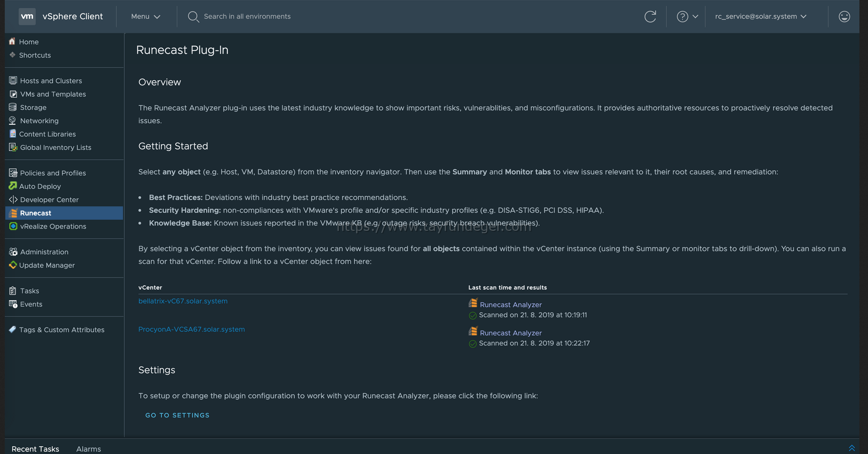Open Storage from the sidebar

pos(33,107)
